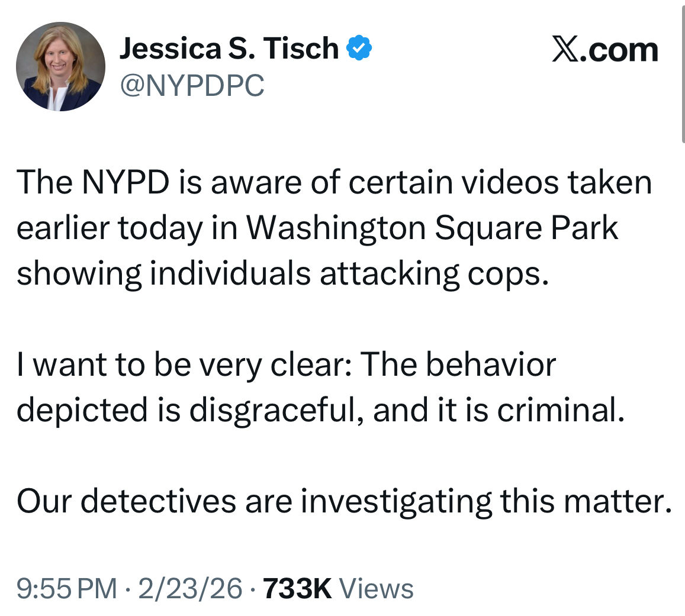
Task: Click the bold 733K view count
Action: click(297, 589)
